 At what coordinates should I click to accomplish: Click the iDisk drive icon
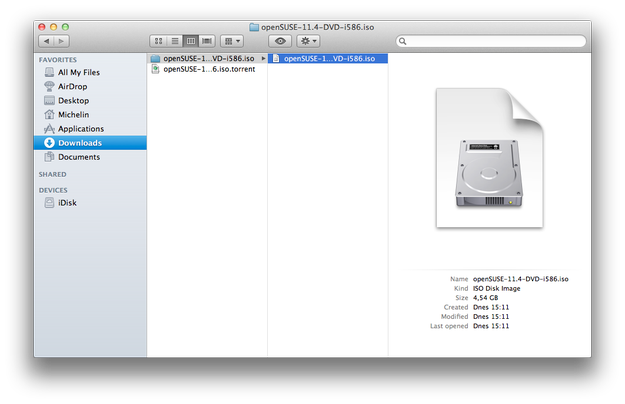(49, 203)
